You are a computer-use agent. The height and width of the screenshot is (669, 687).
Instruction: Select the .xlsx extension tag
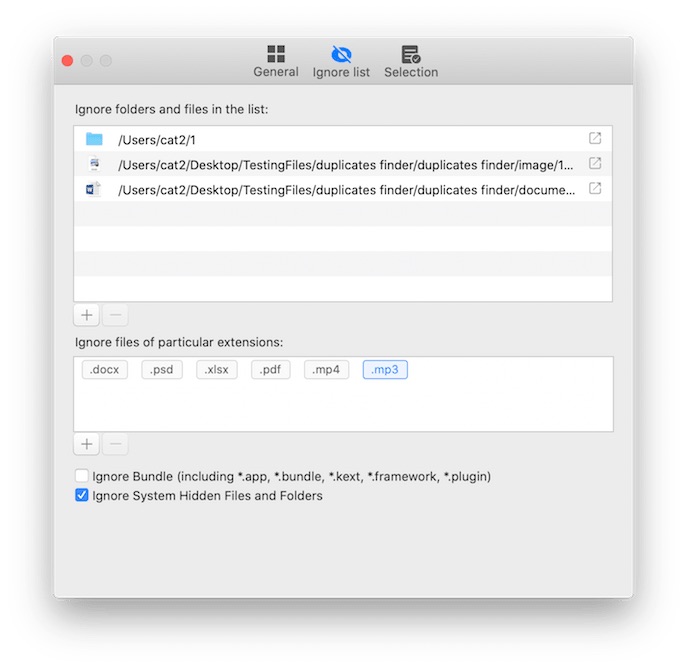[216, 369]
